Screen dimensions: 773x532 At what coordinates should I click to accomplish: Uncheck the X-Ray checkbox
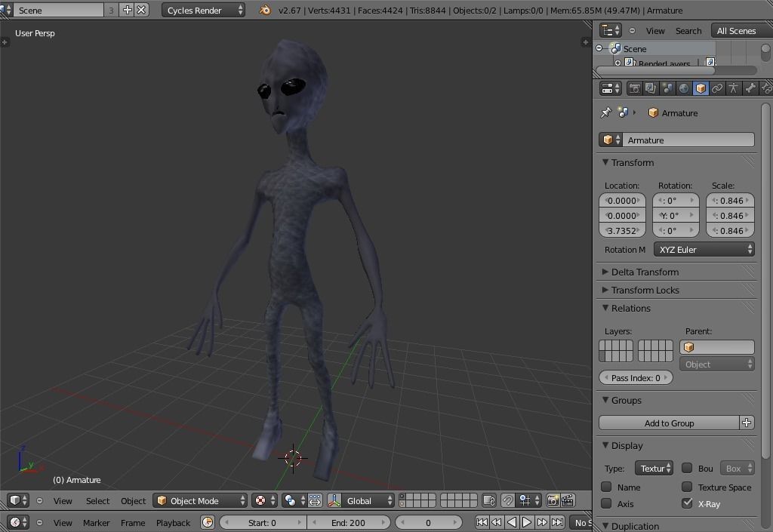coord(687,503)
